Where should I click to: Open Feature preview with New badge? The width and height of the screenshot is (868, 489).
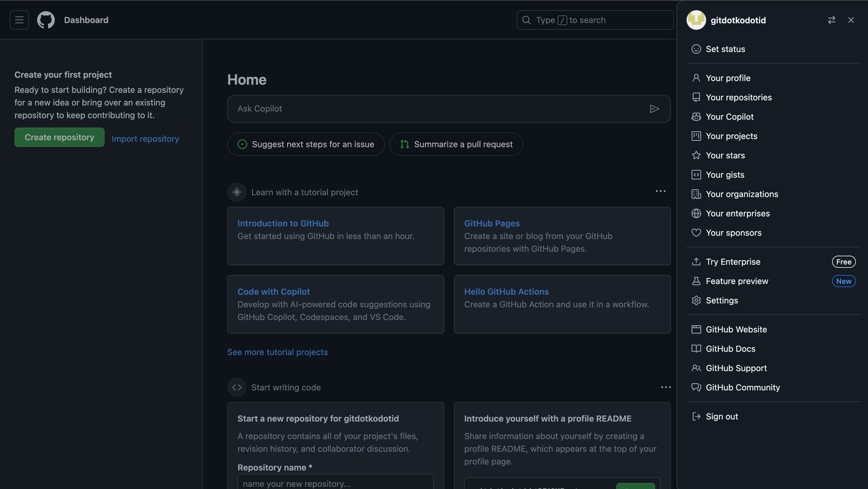[736, 281]
